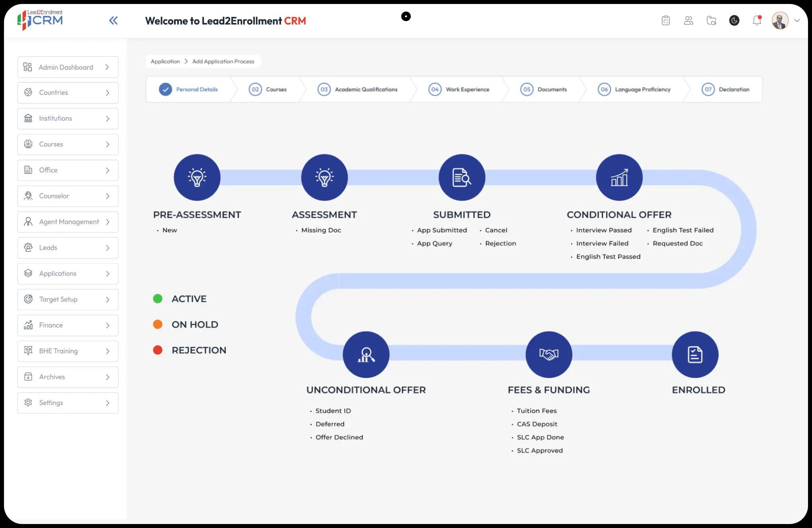Click the Conditional Offer chart icon
Screen dimensions: 812x528
[619, 178]
